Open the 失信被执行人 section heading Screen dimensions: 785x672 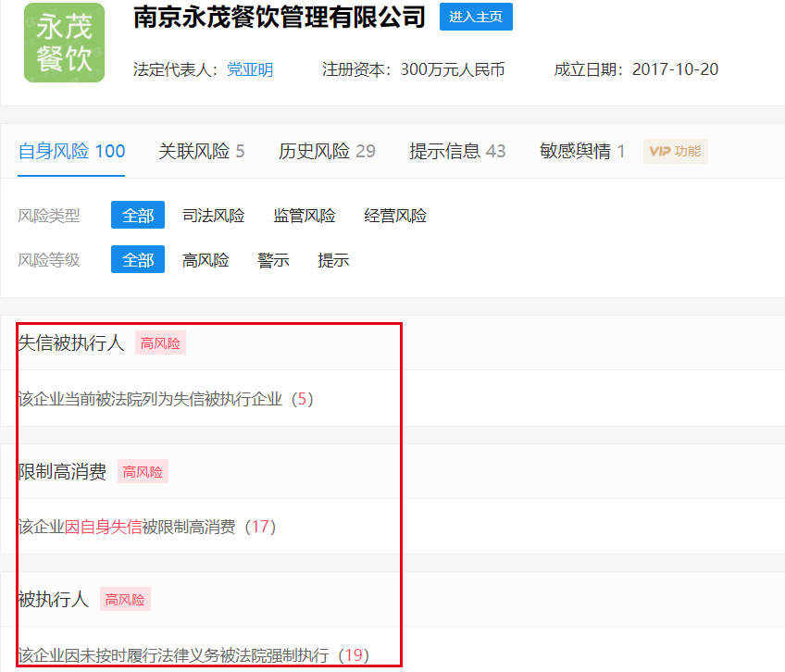[71, 343]
